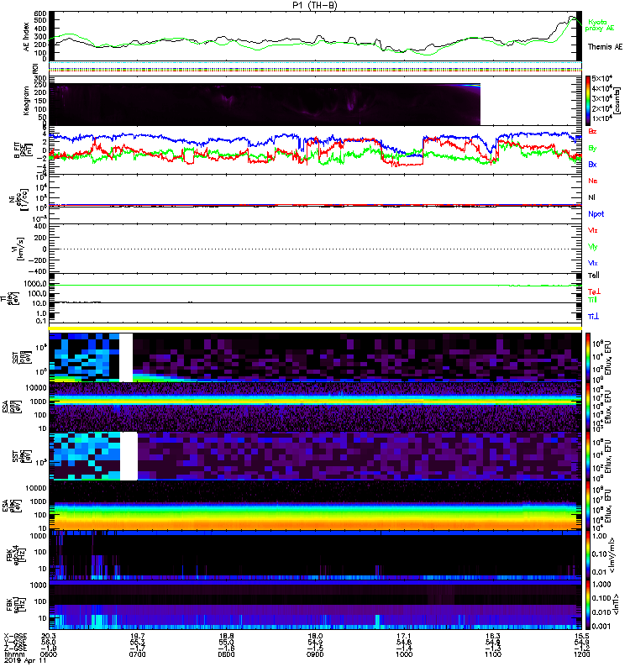
Task: Select the red Viz velocity label
Action: point(593,230)
